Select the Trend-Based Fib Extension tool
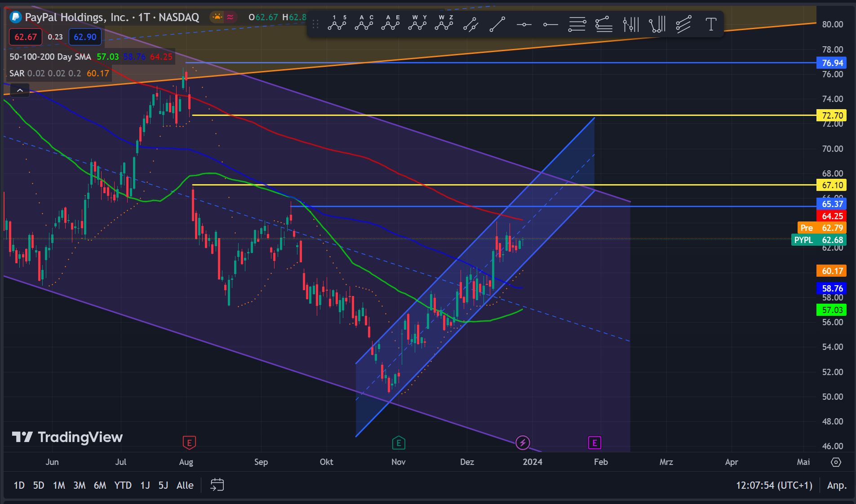Screen dimensions: 856x504 604,24
